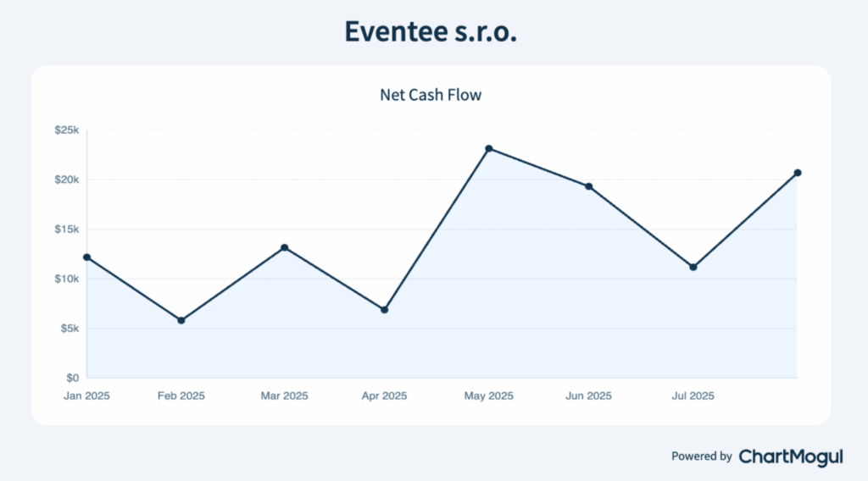Click the Mar 2025 axis label
Screen dimensions: 868x481
285,395
